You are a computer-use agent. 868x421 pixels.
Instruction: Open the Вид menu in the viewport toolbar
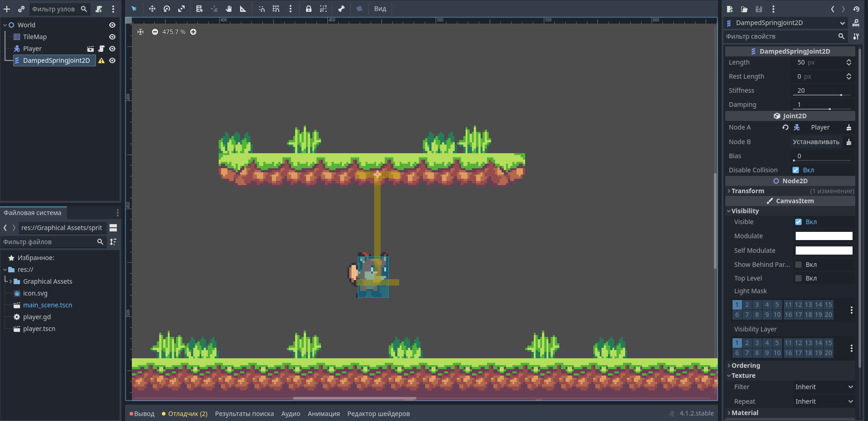point(380,9)
